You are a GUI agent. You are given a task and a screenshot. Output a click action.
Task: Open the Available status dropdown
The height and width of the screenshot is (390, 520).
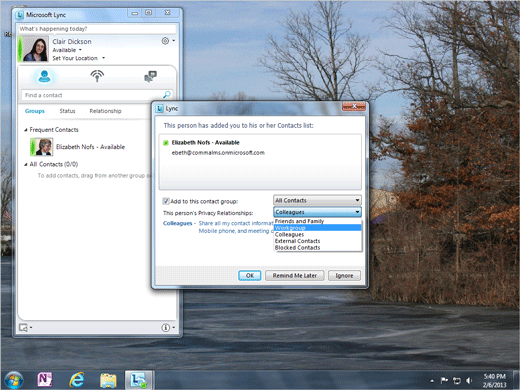coord(67,50)
